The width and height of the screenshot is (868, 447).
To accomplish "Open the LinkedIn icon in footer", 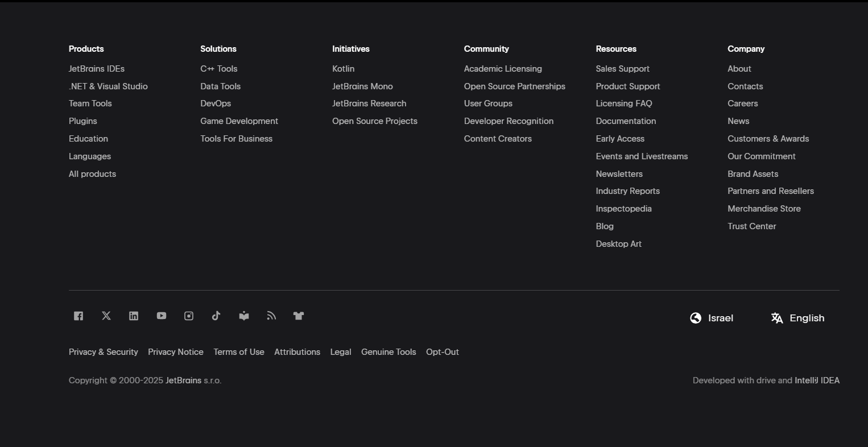I will pos(134,316).
